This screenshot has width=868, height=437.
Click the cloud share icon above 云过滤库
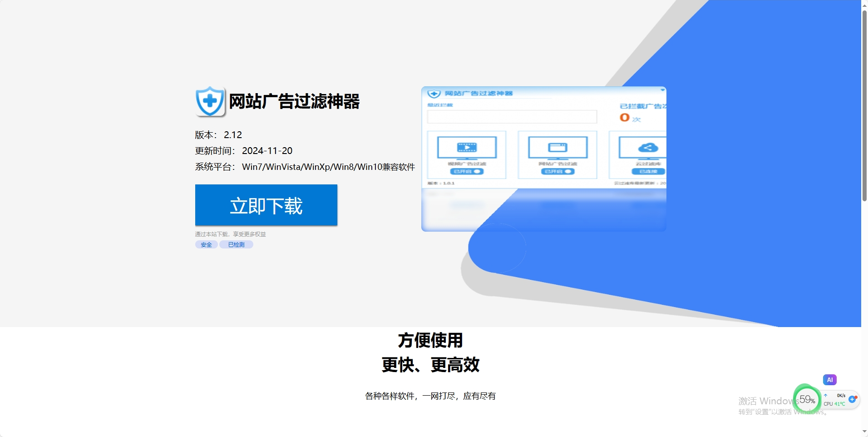[647, 147]
